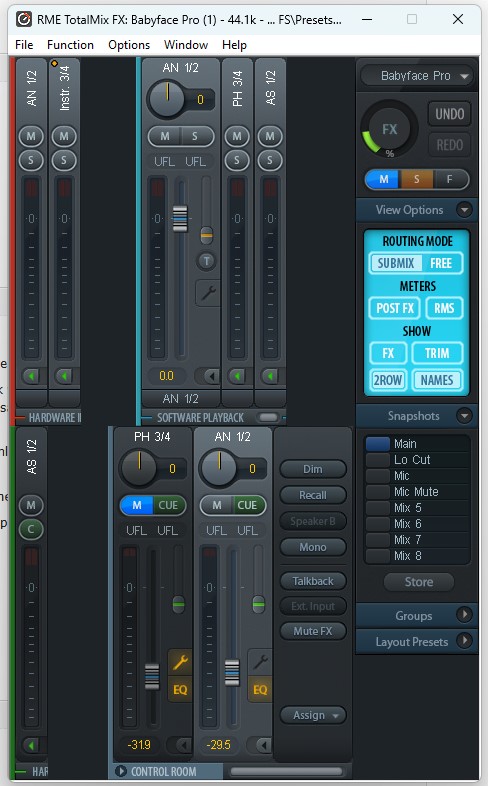Open the wrench settings on Software Playback AN 1/2
Image resolution: width=488 pixels, height=786 pixels.
point(207,293)
